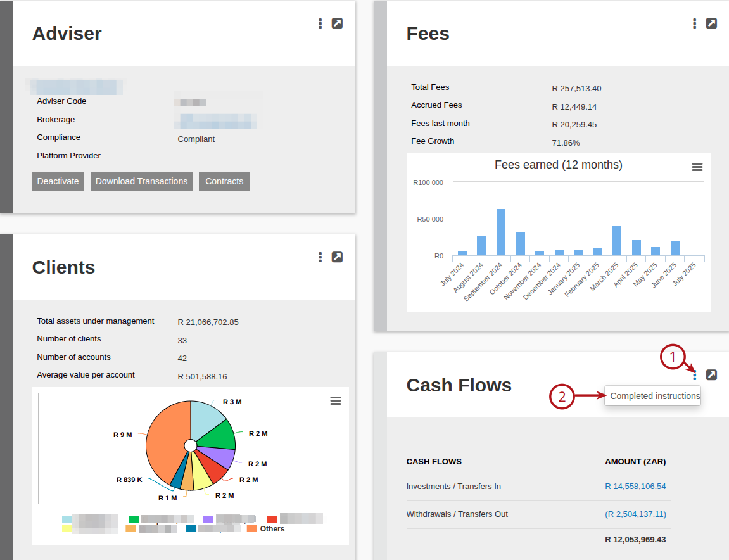Screen dimensions: 729x560
Task: Expand the Clients card via arrow icon
Action: pyautogui.click(x=337, y=257)
